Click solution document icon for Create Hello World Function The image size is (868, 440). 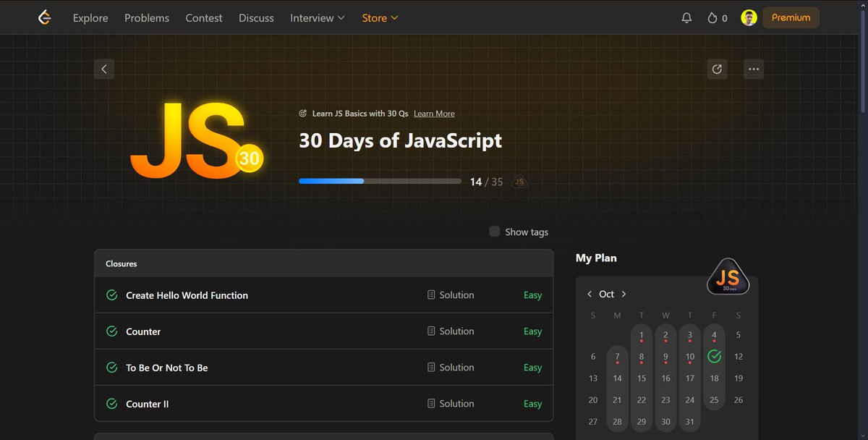coord(431,295)
